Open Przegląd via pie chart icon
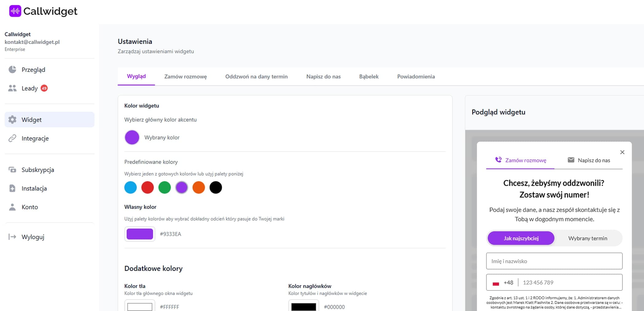The height and width of the screenshot is (311, 644). pyautogui.click(x=12, y=69)
